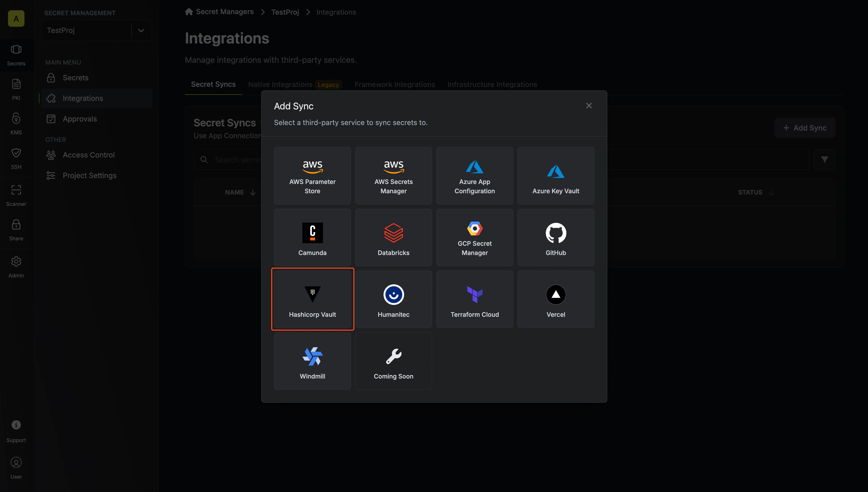Select AWS Parameter Store sync
The height and width of the screenshot is (492, 868).
(312, 176)
